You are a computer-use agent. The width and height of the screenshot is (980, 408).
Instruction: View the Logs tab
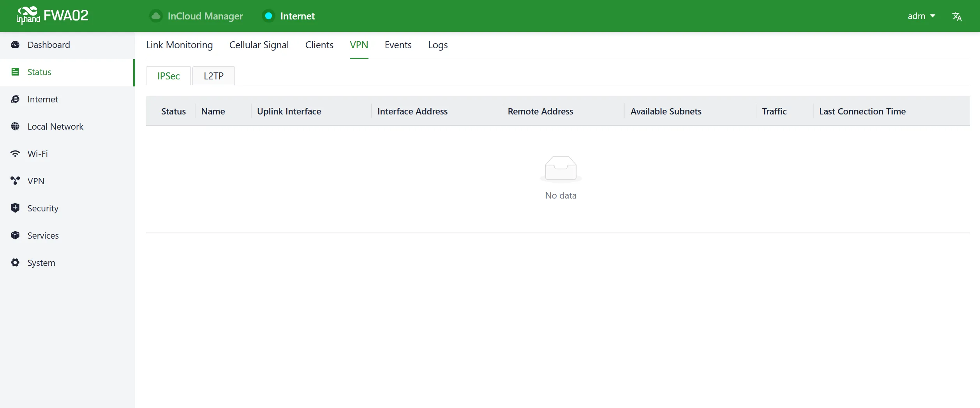[x=438, y=45]
